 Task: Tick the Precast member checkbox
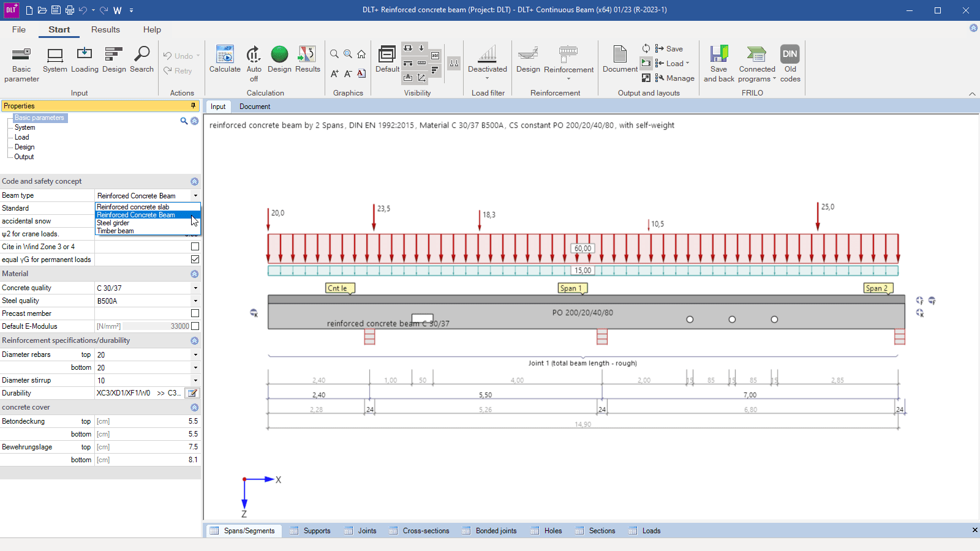point(195,313)
